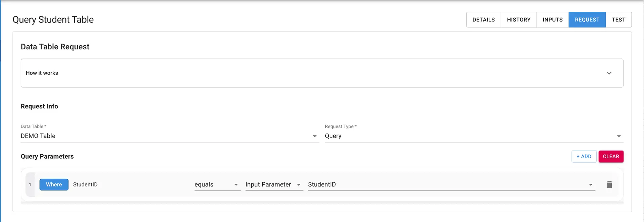Click the equals operator dropdown arrow

236,184
